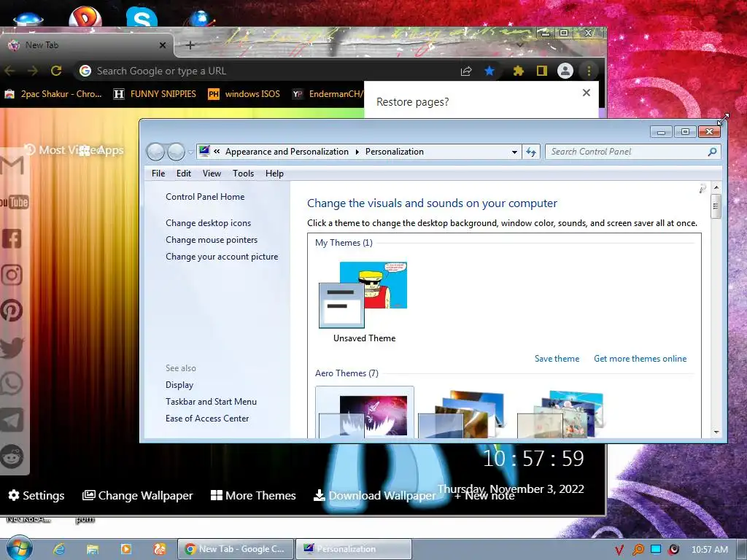Click Save theme link
Viewport: 747px width, 560px height.
tap(557, 359)
